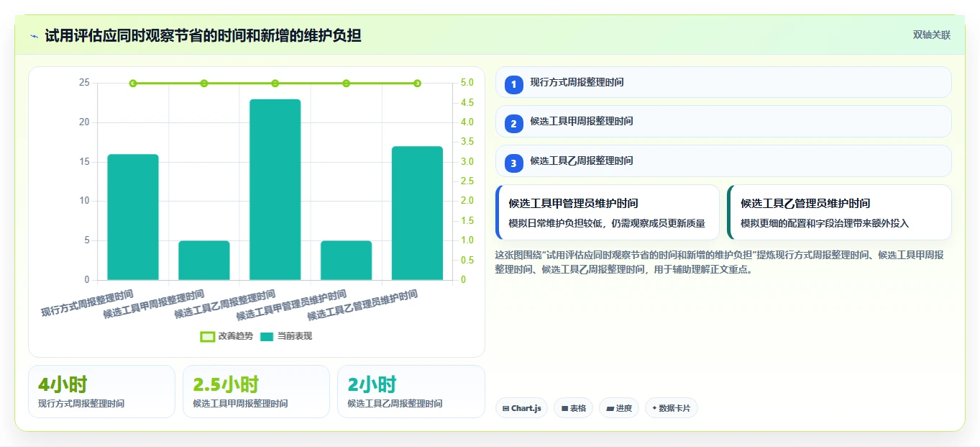Viewport: 980px width, 447px height.
Task: Click the 候选工具甲管理员维护时间 card
Action: click(608, 212)
